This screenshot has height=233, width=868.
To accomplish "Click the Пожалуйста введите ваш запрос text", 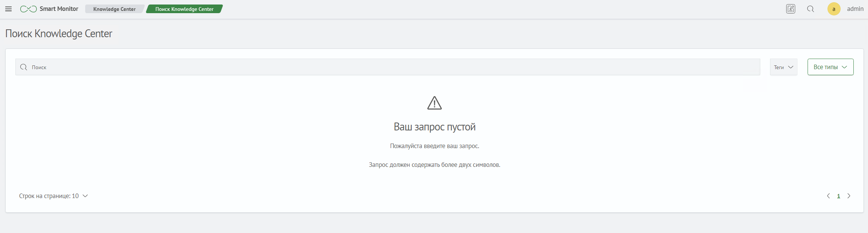I will (435, 146).
